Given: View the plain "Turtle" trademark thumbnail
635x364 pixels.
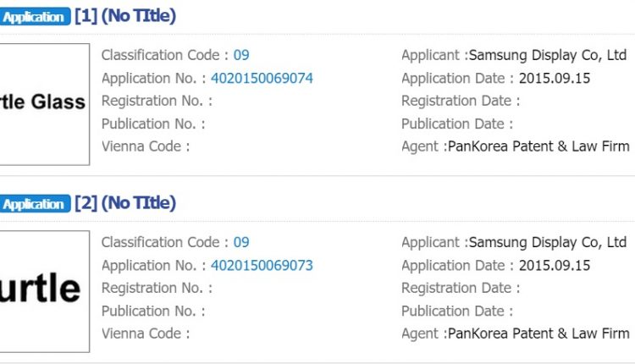Looking at the screenshot, I should click(44, 291).
